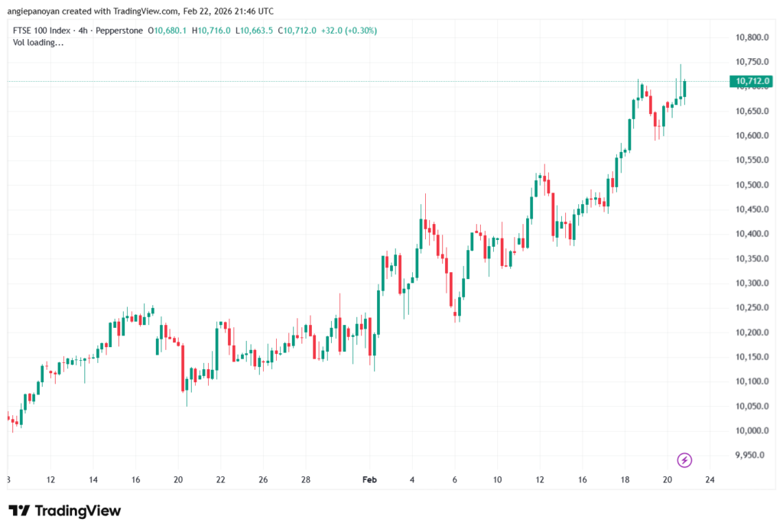Click the change value +32.0 (+0.30%)

[353, 30]
